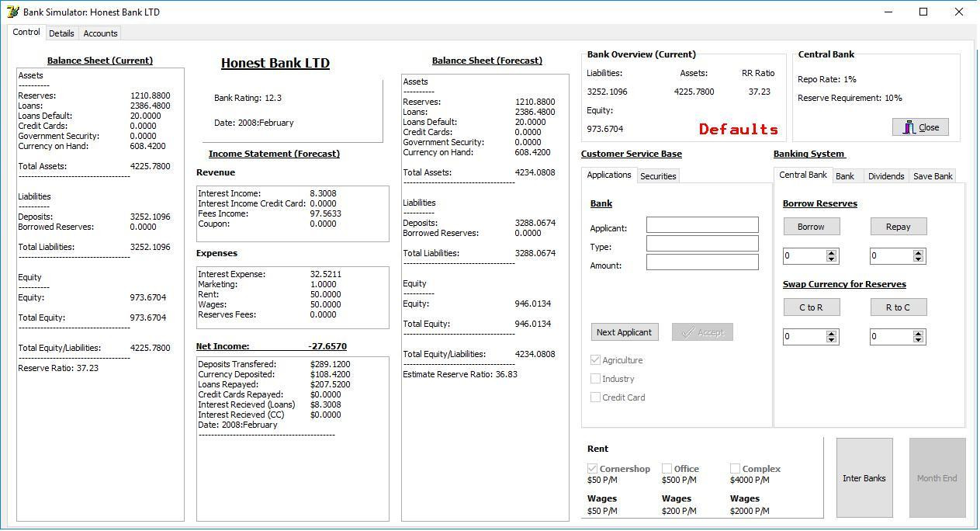Increase the C to R amount spinner
Screen dimensions: 980x531
tap(832, 333)
